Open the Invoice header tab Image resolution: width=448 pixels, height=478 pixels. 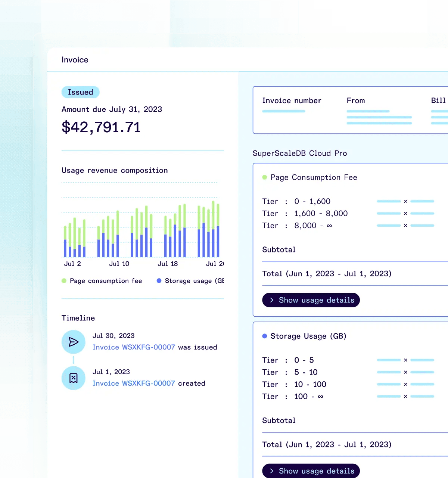click(75, 60)
